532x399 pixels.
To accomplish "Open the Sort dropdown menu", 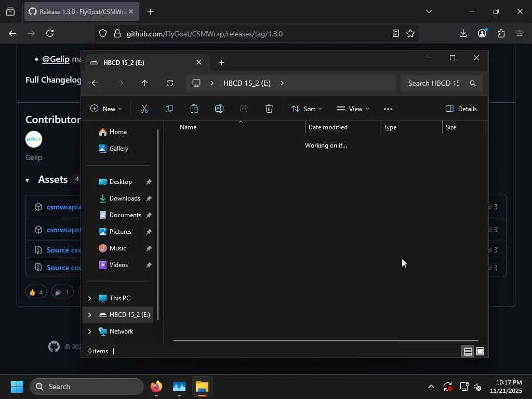I will (307, 109).
